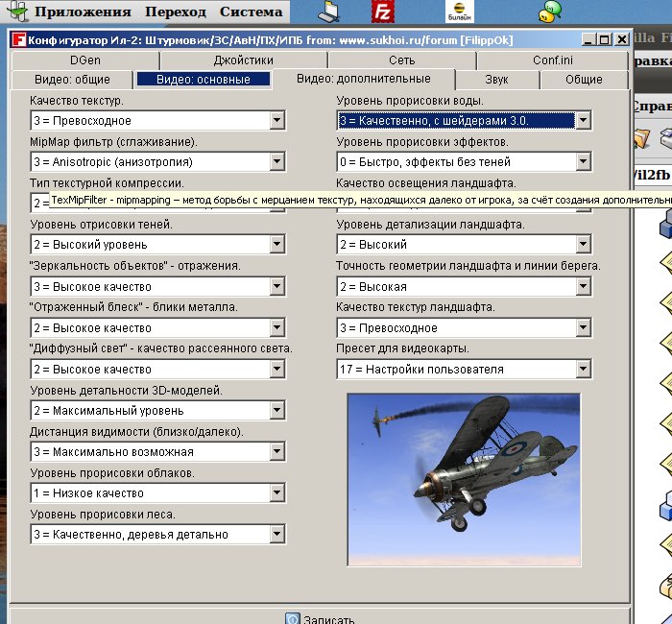This screenshot has width=672, height=624.
Task: Click the red F configurator title icon
Action: pos(19,40)
